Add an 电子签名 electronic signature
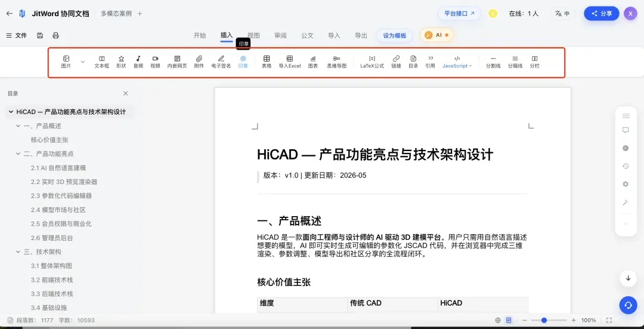 point(221,62)
